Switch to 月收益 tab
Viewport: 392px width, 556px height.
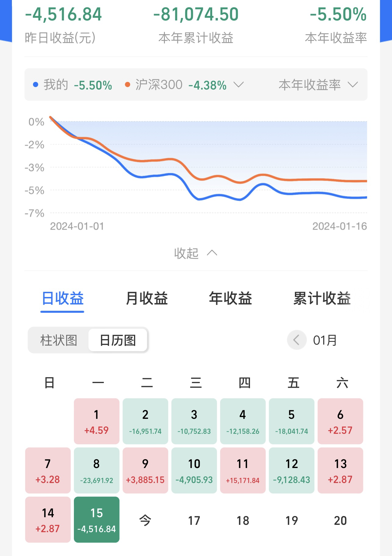147,298
